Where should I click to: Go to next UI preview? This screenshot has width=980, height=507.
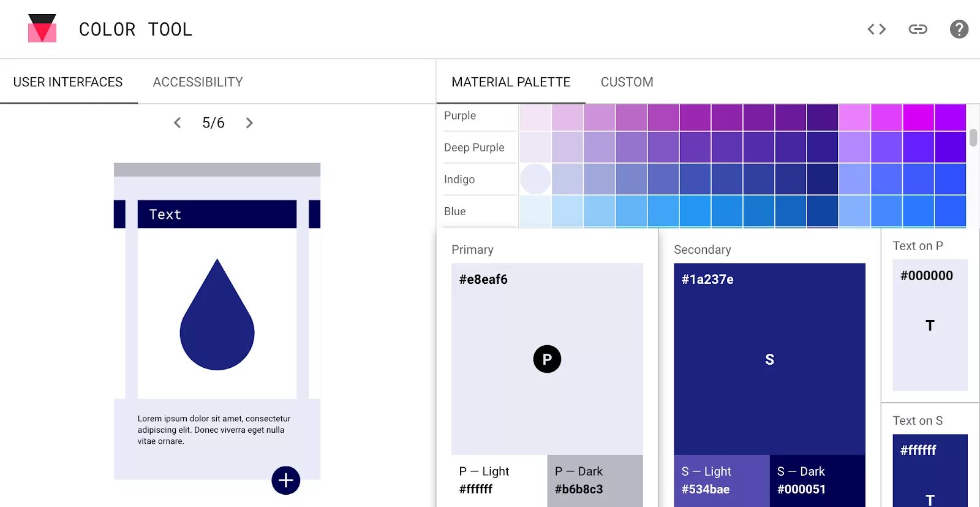pos(249,123)
